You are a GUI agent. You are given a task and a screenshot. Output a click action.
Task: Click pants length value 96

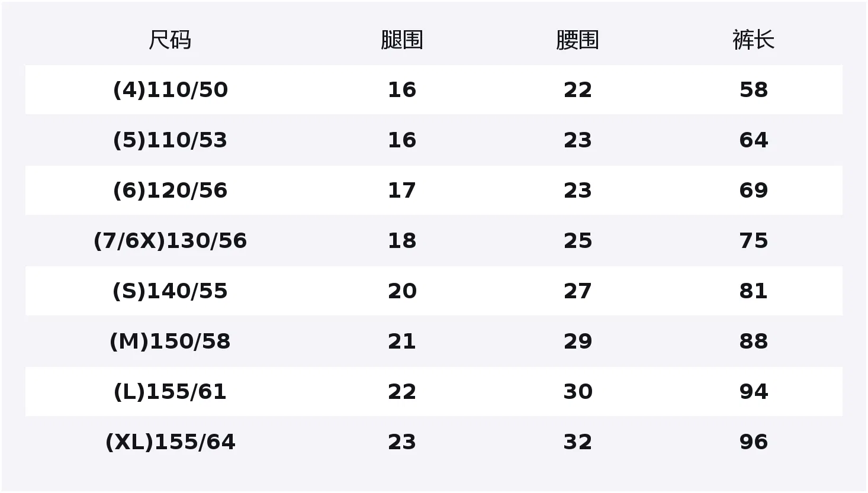pos(754,442)
